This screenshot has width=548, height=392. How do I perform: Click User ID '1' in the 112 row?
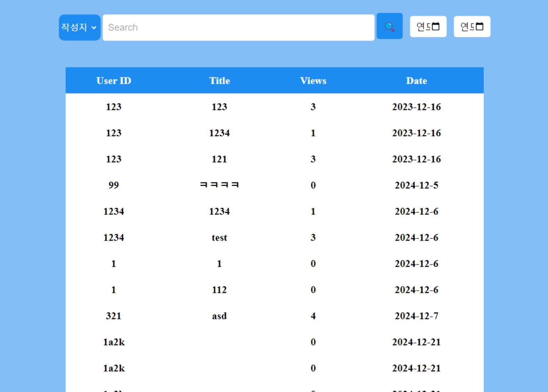(114, 290)
